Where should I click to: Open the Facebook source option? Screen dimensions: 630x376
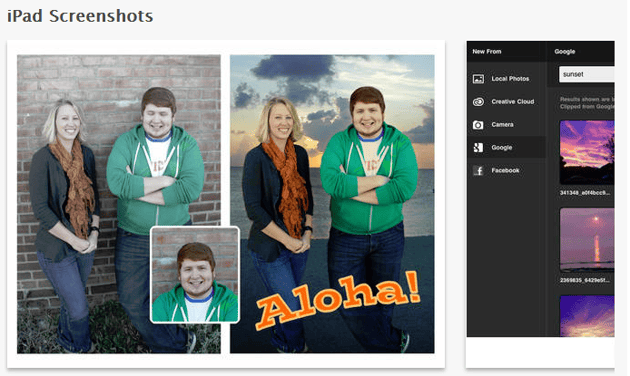tap(506, 170)
